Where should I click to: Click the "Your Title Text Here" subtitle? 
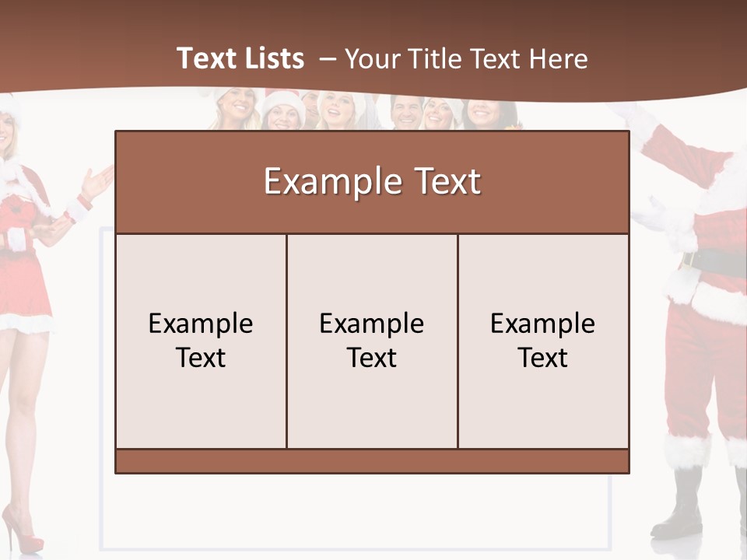466,59
